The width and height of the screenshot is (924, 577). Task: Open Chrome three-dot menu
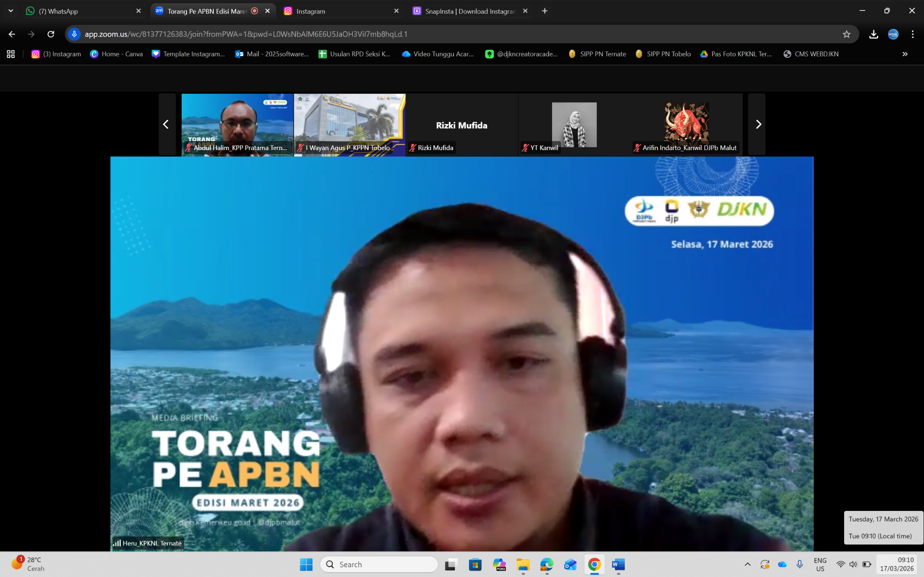(913, 34)
